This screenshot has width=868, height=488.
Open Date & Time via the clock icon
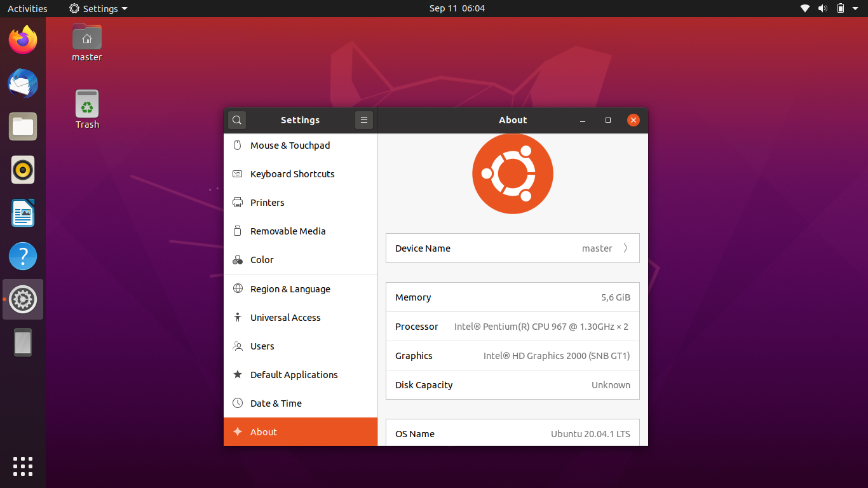237,403
